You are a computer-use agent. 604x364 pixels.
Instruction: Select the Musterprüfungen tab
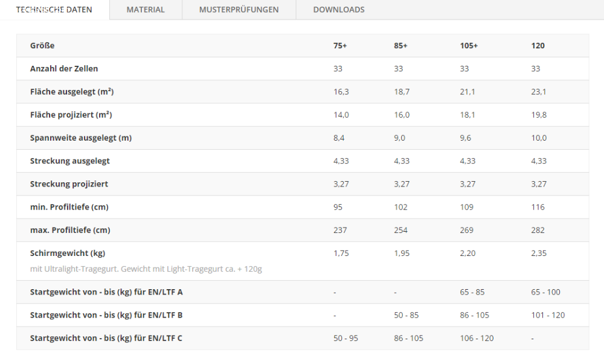click(239, 10)
